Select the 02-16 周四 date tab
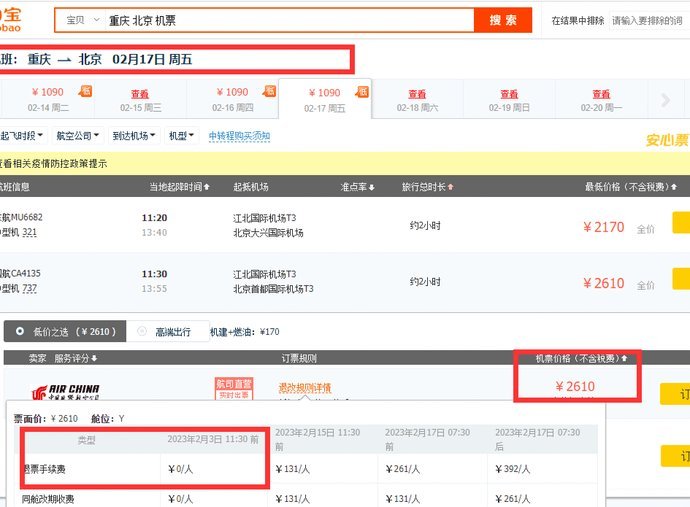690x507 pixels. click(233, 99)
